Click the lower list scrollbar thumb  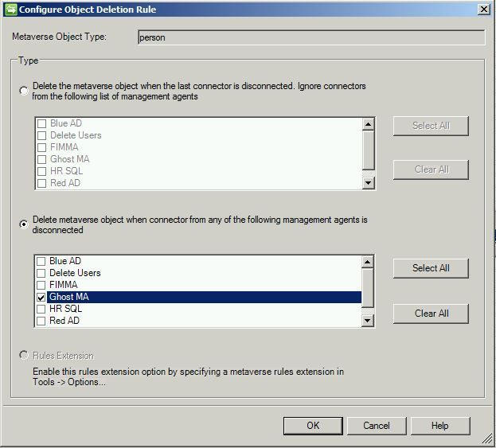(368, 288)
